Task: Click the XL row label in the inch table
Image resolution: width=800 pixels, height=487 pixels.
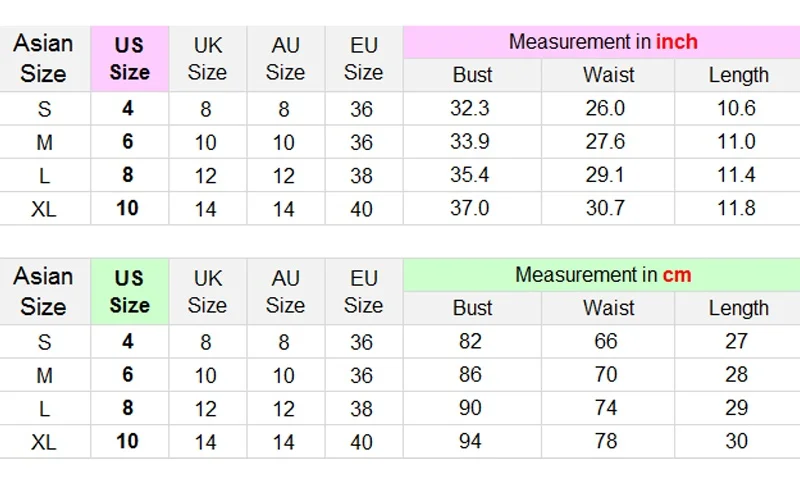Action: coord(44,209)
